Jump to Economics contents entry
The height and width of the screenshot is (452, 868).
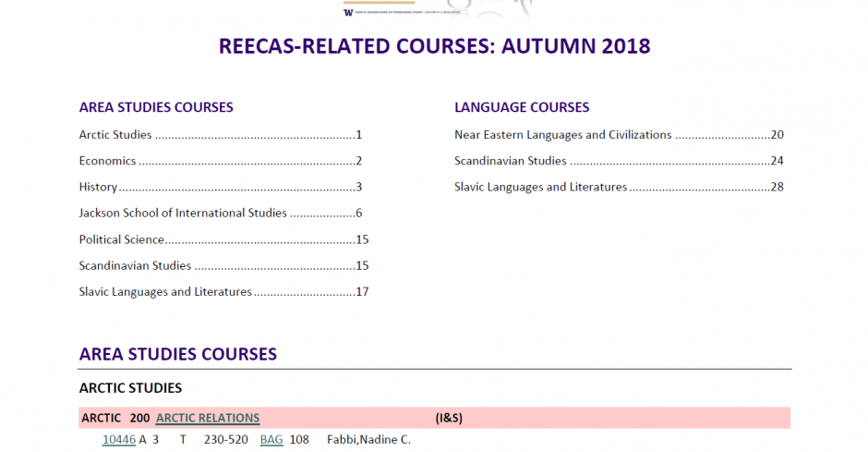click(221, 161)
